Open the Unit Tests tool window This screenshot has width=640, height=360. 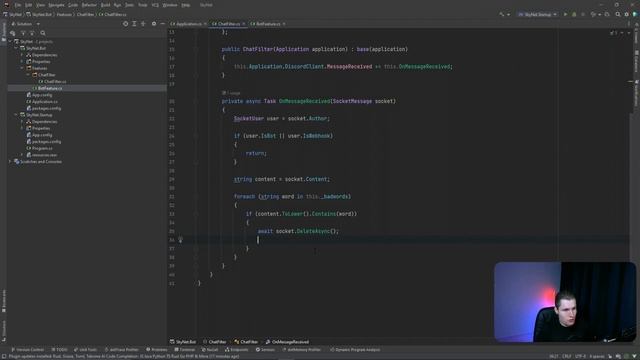tap(86, 349)
